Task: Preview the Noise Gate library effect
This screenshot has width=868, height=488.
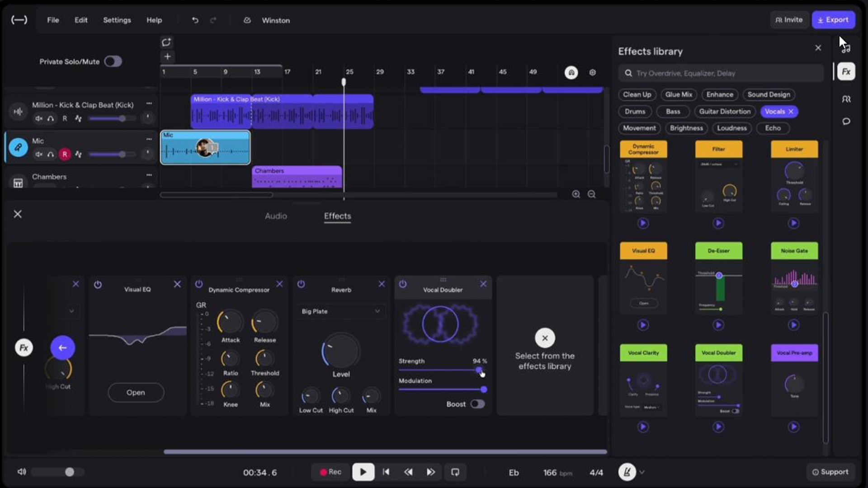Action: pyautogui.click(x=794, y=325)
